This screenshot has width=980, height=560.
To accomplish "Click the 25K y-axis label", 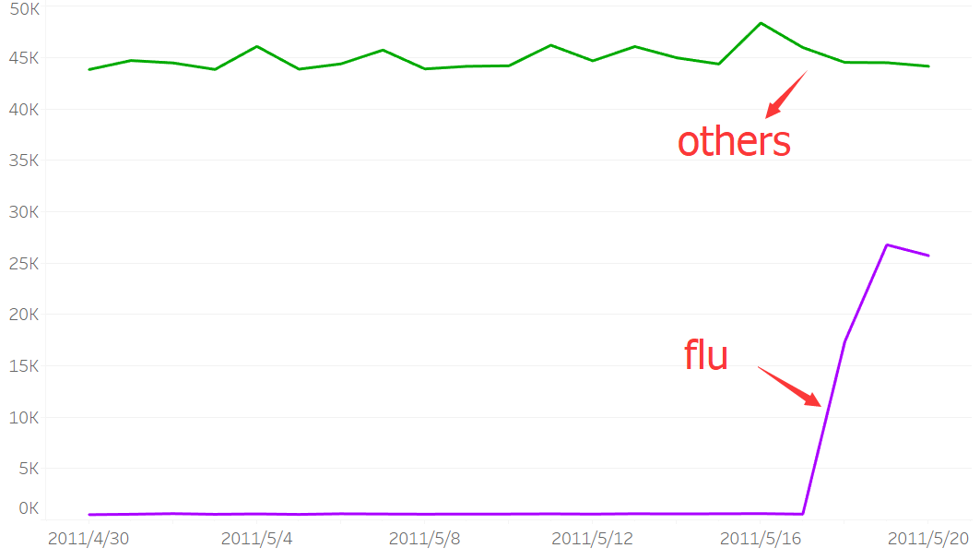I will (24, 264).
